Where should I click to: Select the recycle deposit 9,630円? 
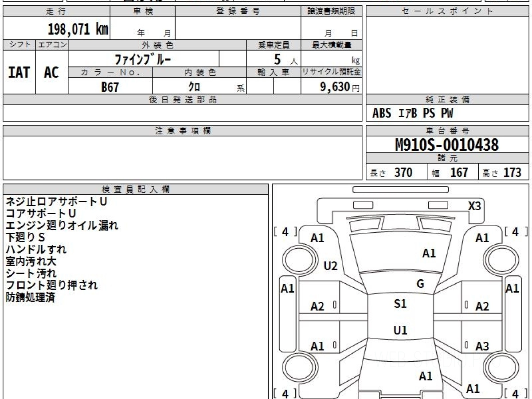(x=340, y=87)
